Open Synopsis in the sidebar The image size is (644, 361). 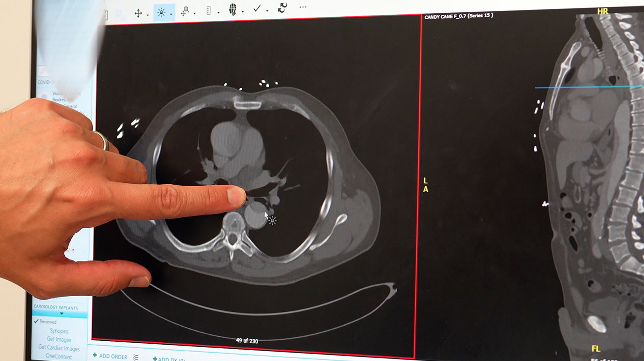coord(59,331)
